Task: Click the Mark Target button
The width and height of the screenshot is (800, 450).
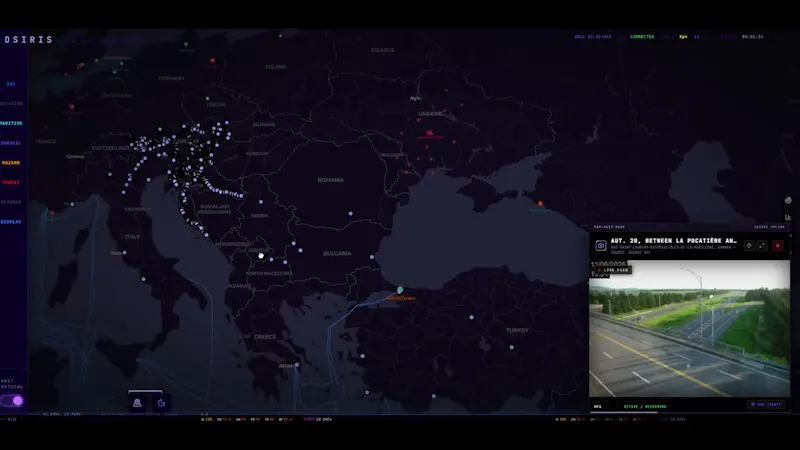Action: pos(766,405)
